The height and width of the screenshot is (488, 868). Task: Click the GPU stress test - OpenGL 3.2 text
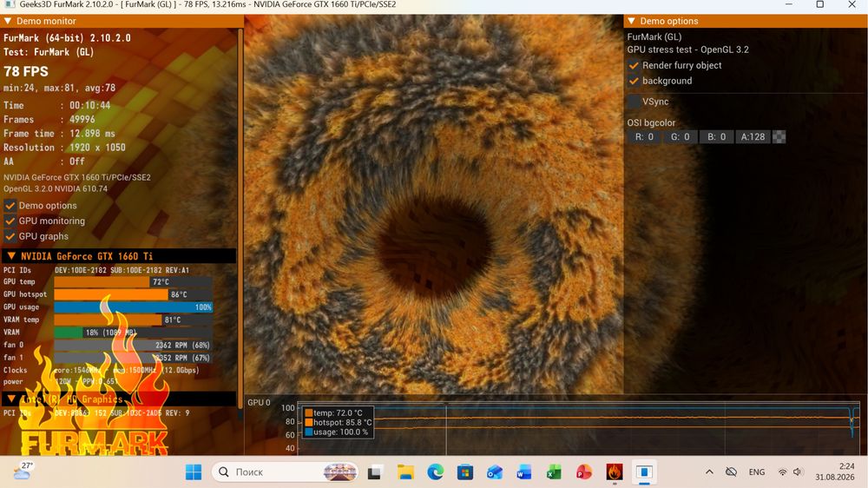(687, 49)
